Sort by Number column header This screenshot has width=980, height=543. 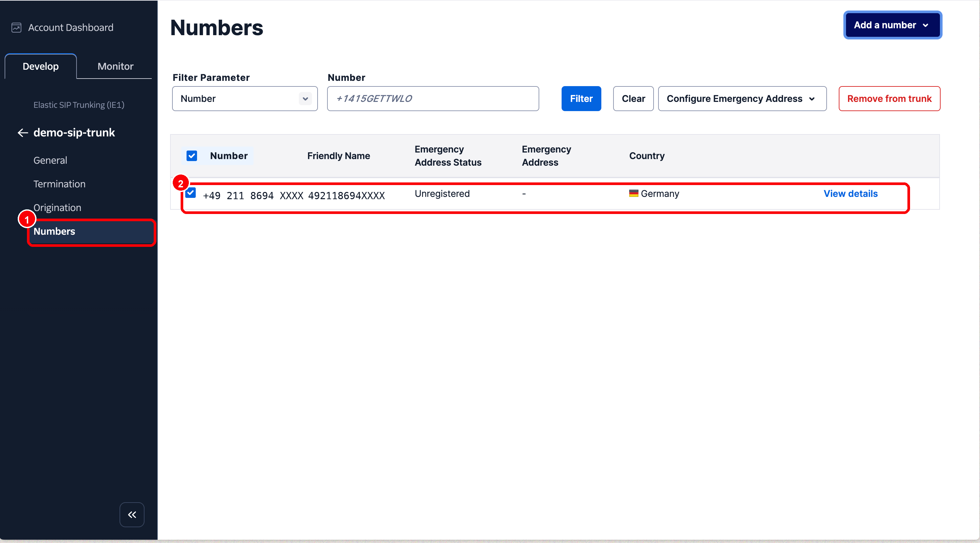(229, 156)
